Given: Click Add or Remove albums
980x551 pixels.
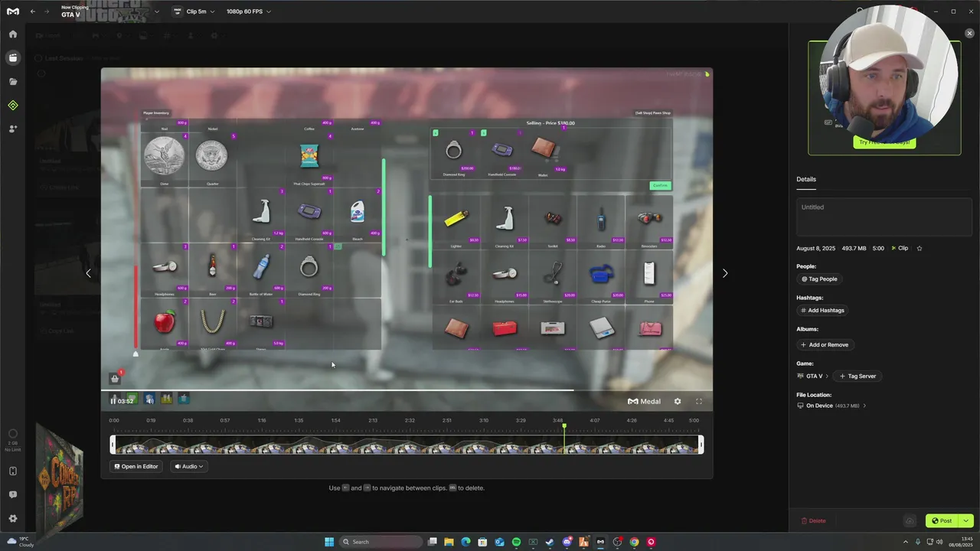Looking at the screenshot, I should point(825,344).
